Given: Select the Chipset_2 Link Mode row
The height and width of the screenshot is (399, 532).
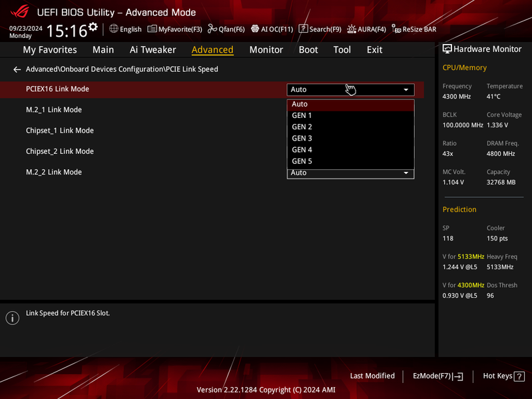Looking at the screenshot, I should click(x=60, y=152).
